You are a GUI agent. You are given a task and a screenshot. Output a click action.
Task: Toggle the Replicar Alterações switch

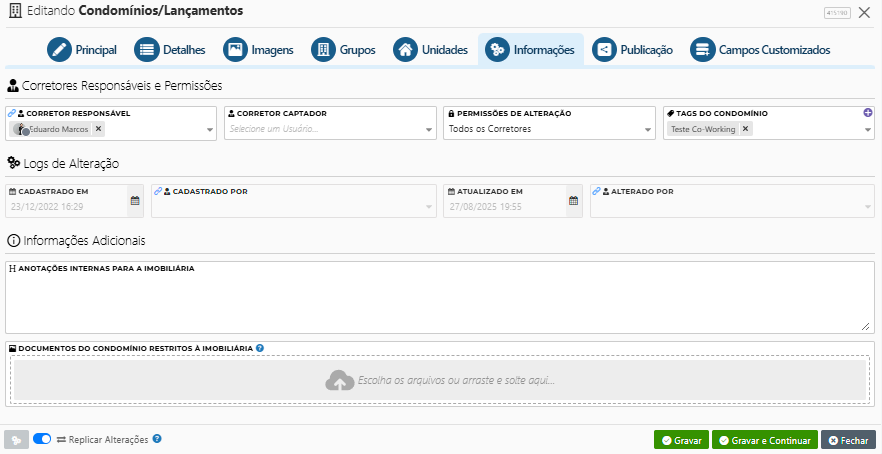click(x=42, y=439)
